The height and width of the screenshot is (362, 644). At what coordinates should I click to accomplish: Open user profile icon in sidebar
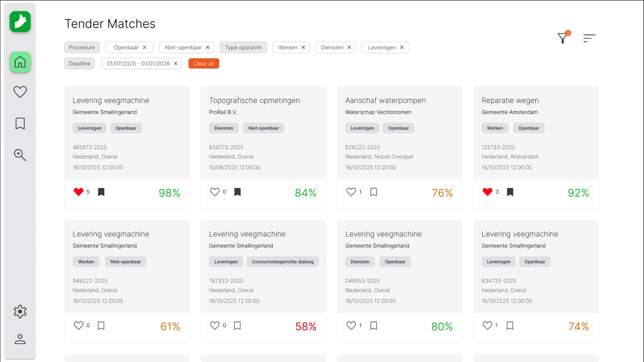click(x=20, y=339)
